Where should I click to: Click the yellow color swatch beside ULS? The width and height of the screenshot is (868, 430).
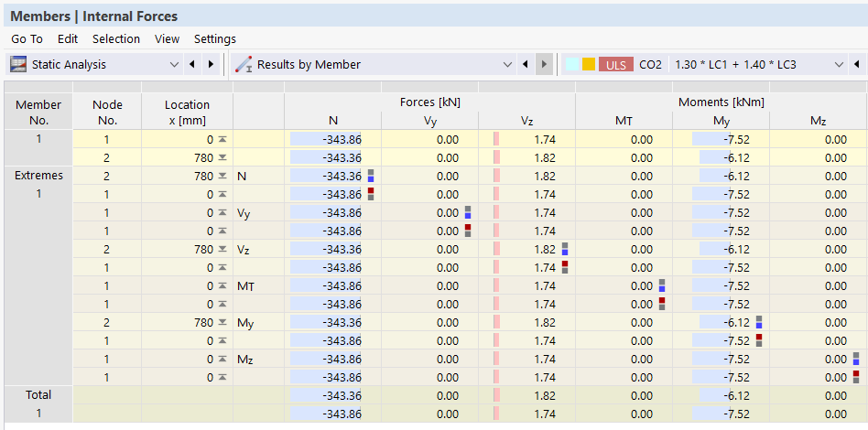589,64
